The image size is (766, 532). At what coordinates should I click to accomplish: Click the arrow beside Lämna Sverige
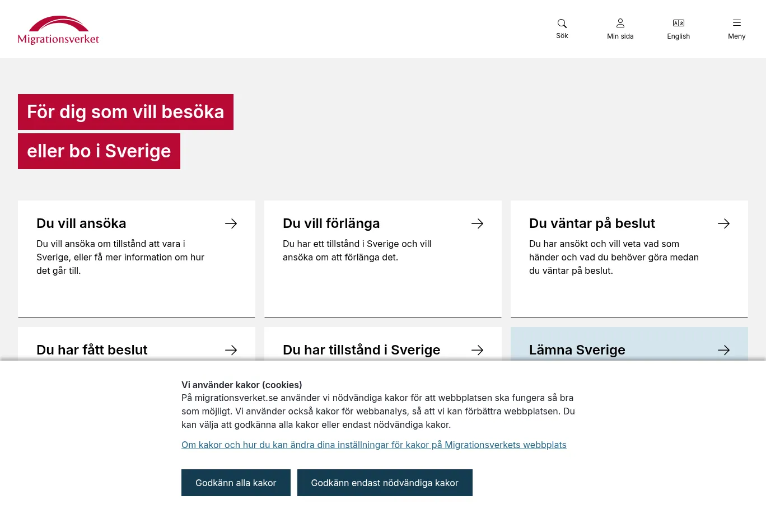tap(723, 350)
